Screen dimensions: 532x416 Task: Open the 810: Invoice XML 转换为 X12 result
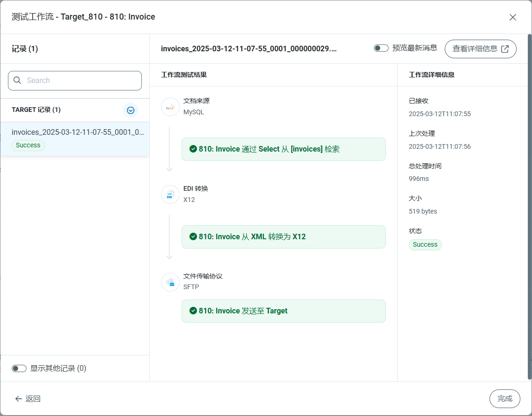pyautogui.click(x=283, y=236)
